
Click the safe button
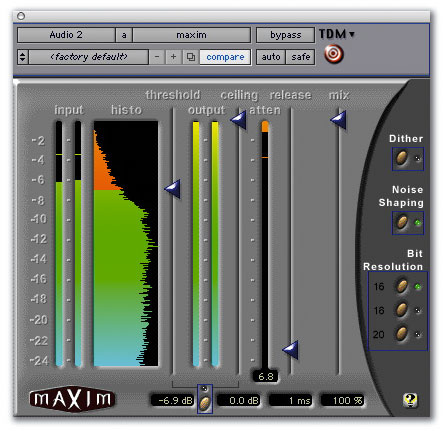coord(300,57)
